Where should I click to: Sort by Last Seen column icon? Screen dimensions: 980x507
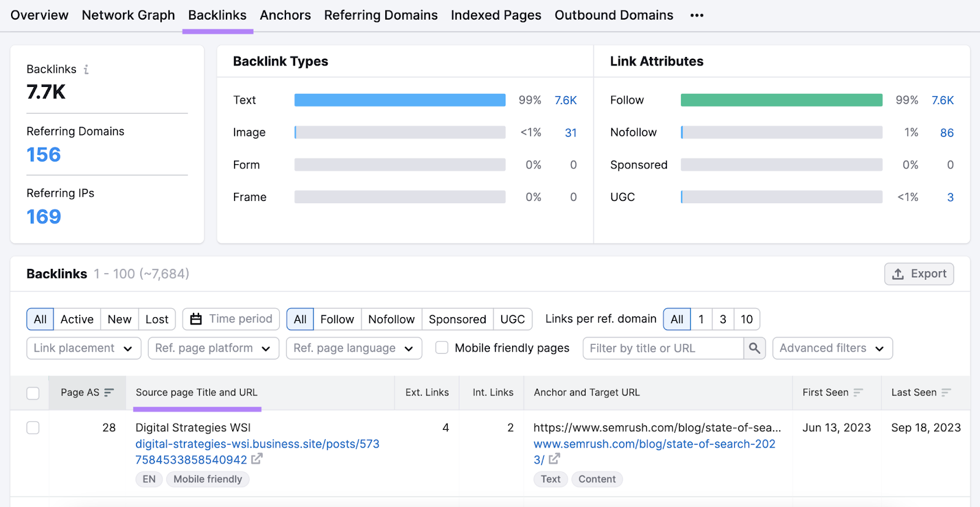pos(946,392)
